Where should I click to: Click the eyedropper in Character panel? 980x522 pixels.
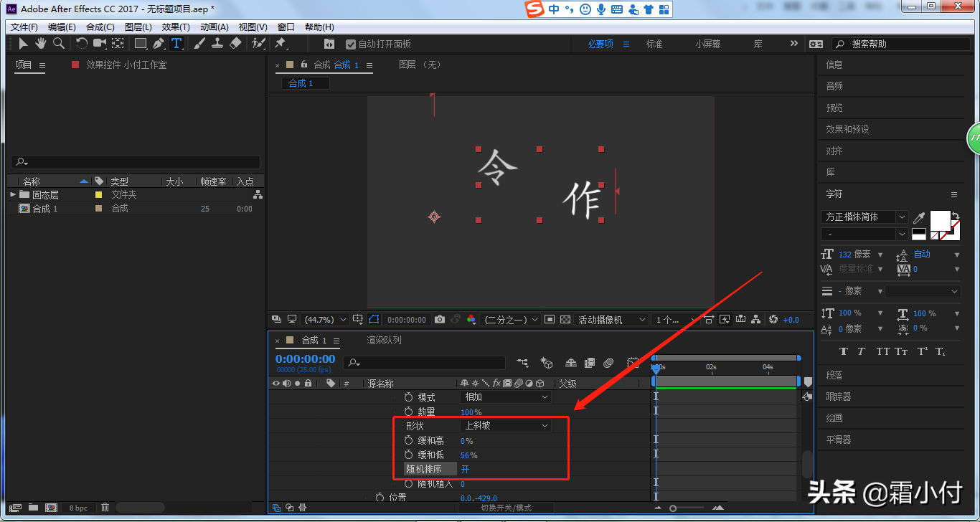[919, 217]
